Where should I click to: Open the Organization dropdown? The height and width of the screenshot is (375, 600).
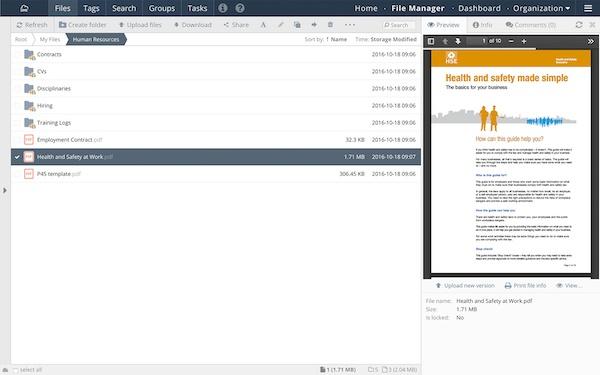tap(541, 8)
